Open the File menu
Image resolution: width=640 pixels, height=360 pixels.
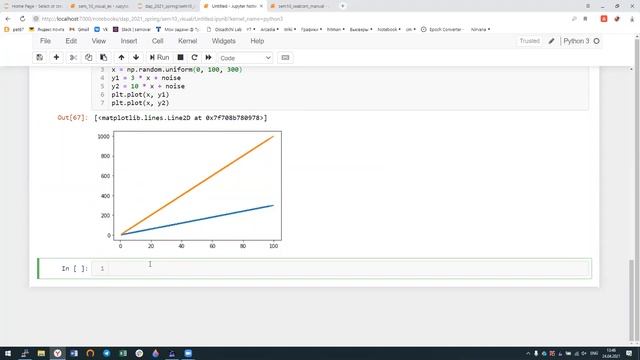pyautogui.click(x=45, y=41)
